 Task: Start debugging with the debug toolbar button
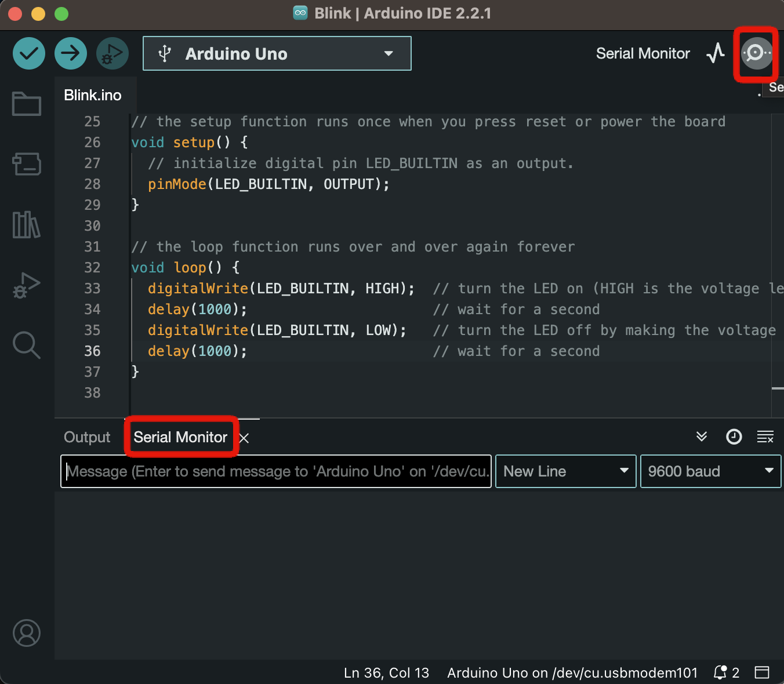pyautogui.click(x=112, y=53)
